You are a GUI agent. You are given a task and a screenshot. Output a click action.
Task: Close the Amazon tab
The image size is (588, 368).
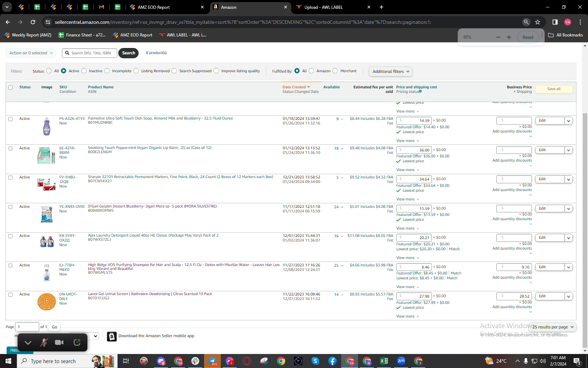pyautogui.click(x=286, y=7)
